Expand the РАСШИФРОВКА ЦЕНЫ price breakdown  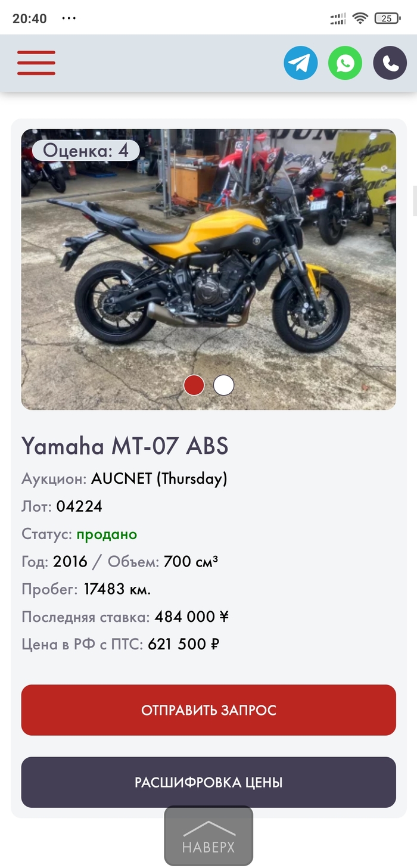(x=208, y=782)
